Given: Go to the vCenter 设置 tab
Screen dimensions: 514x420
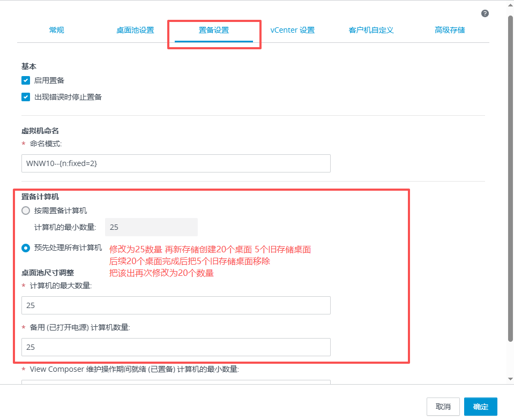Looking at the screenshot, I should click(x=292, y=30).
